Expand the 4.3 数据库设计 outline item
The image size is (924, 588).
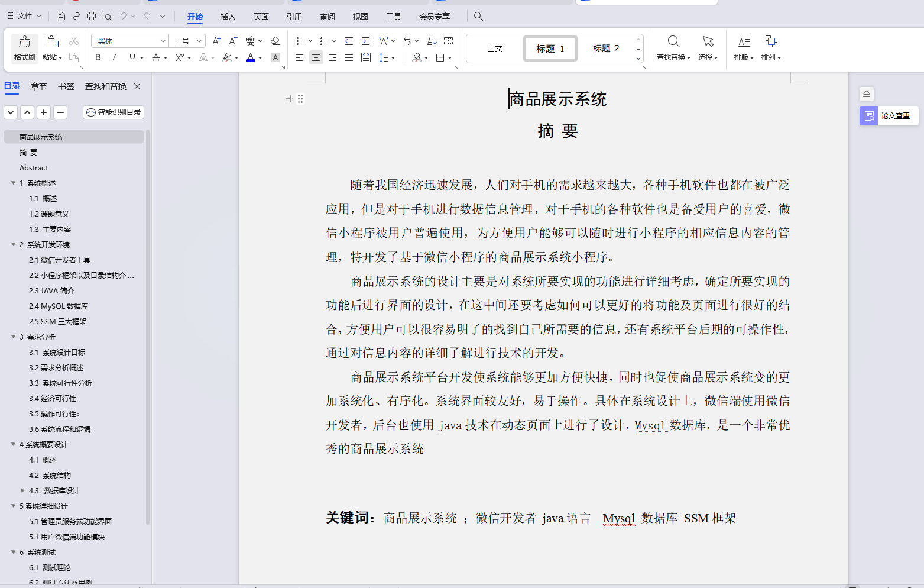[x=23, y=490]
